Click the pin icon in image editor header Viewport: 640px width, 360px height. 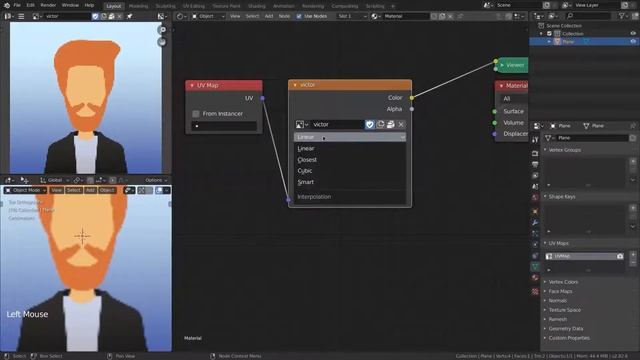129,16
